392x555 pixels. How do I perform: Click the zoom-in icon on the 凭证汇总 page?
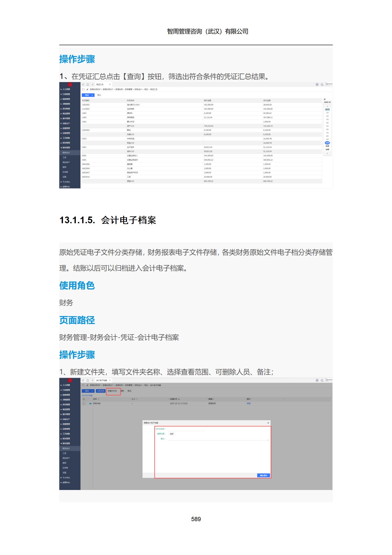pyautogui.click(x=322, y=85)
